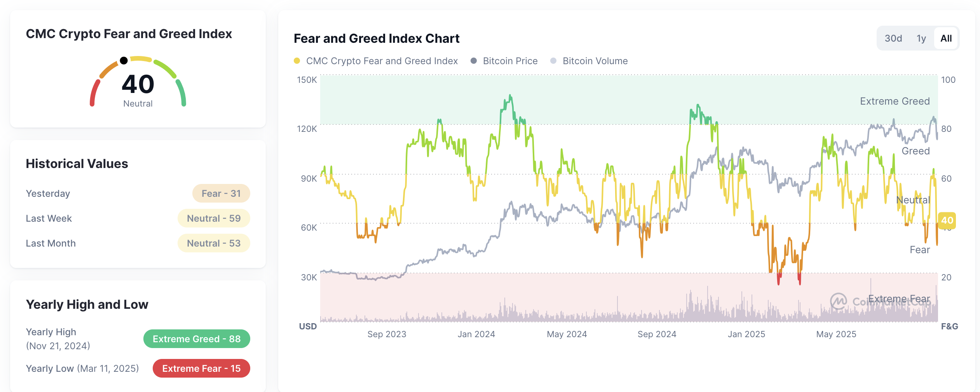Click the Extreme Fear - 15 Yearly Low badge
Viewport: 980px width, 392px height.
(x=201, y=368)
